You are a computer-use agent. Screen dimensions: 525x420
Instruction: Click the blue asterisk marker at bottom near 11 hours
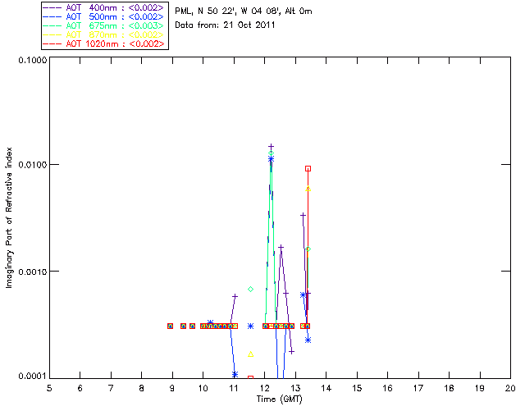235,374
